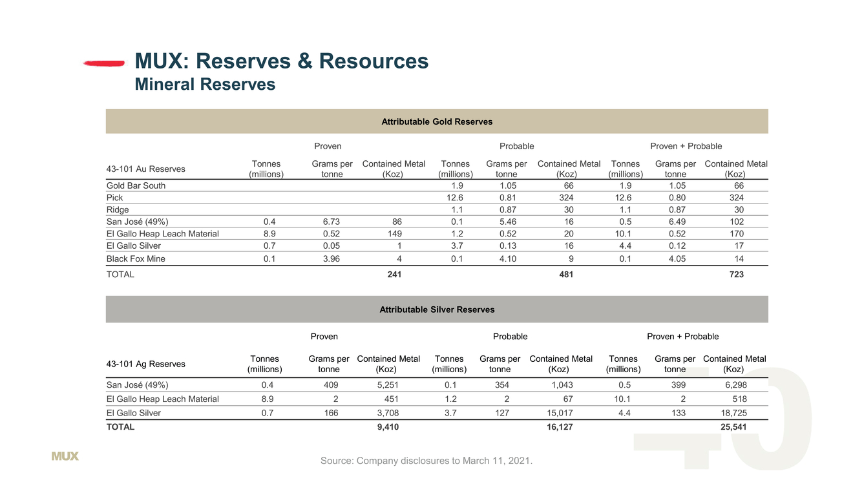Click the silver table 'TOTAL' label

120,427
